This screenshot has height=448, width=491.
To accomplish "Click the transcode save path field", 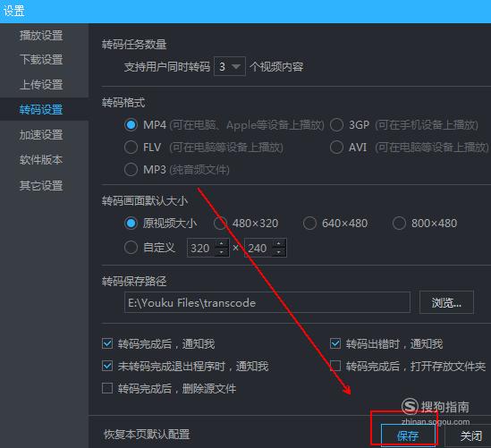I will 267,302.
